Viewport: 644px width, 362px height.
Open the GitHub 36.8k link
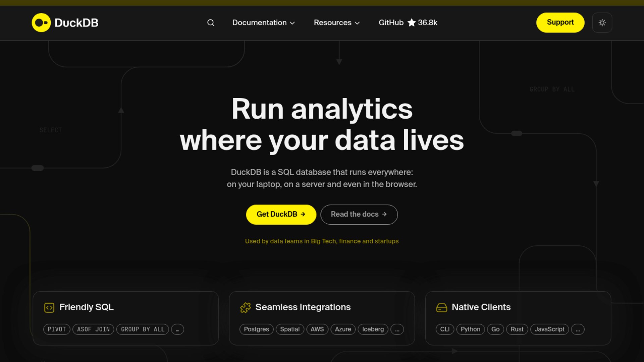[x=408, y=23]
